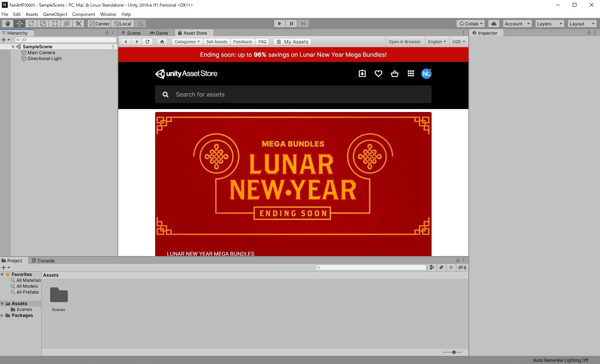600x364 pixels.
Task: Click the Lunar New Year banner
Action: tap(293, 184)
